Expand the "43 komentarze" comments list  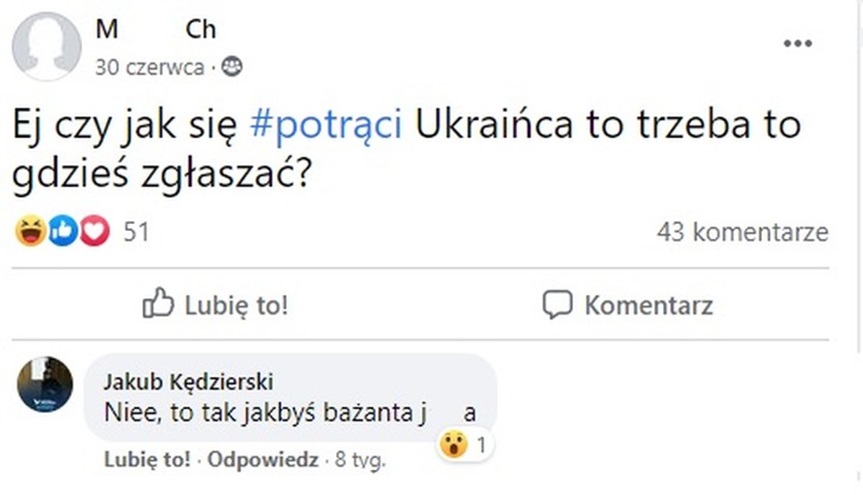pyautogui.click(x=742, y=232)
